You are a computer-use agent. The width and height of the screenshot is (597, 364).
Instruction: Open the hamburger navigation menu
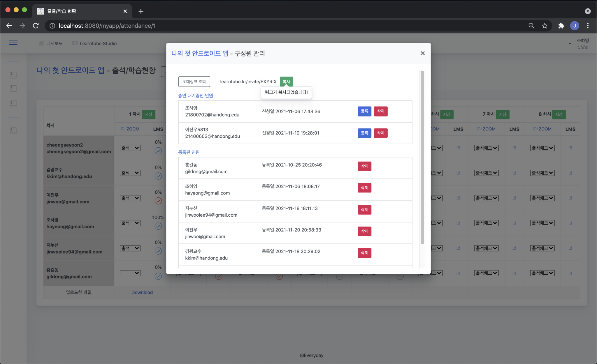tap(13, 43)
